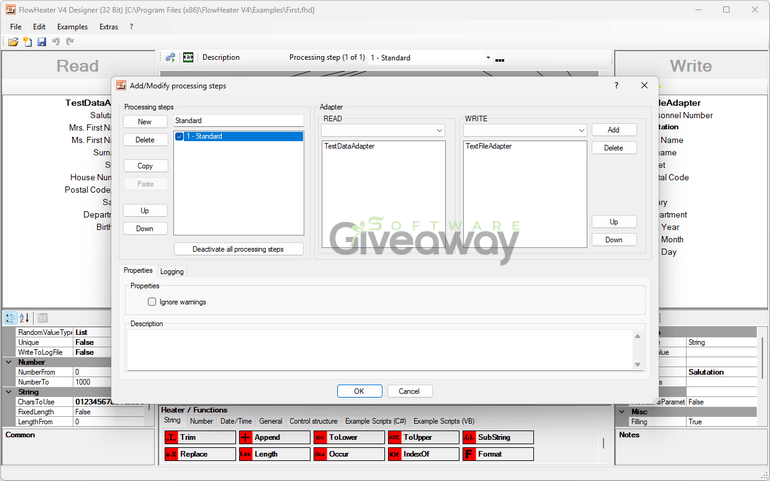Click the adapter Add button

coord(614,130)
